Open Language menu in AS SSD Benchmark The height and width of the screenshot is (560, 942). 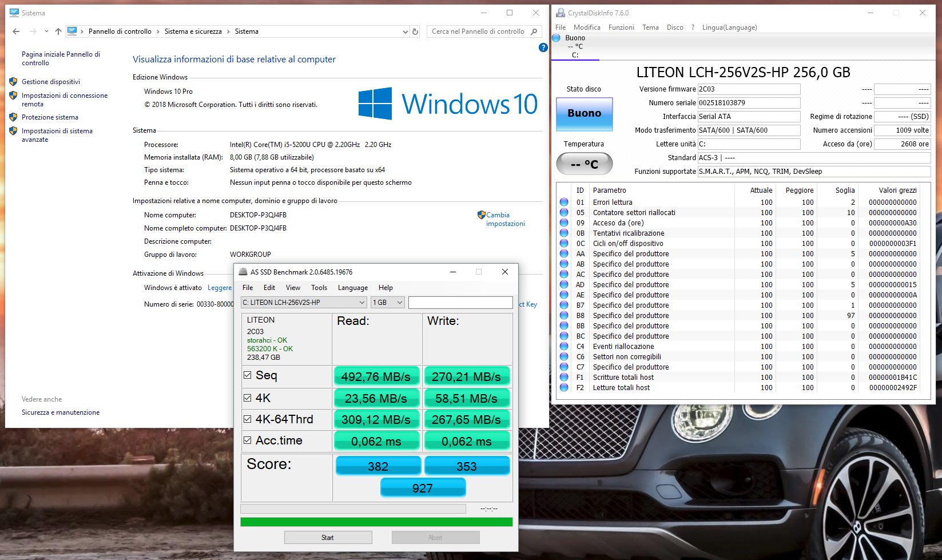coord(353,288)
